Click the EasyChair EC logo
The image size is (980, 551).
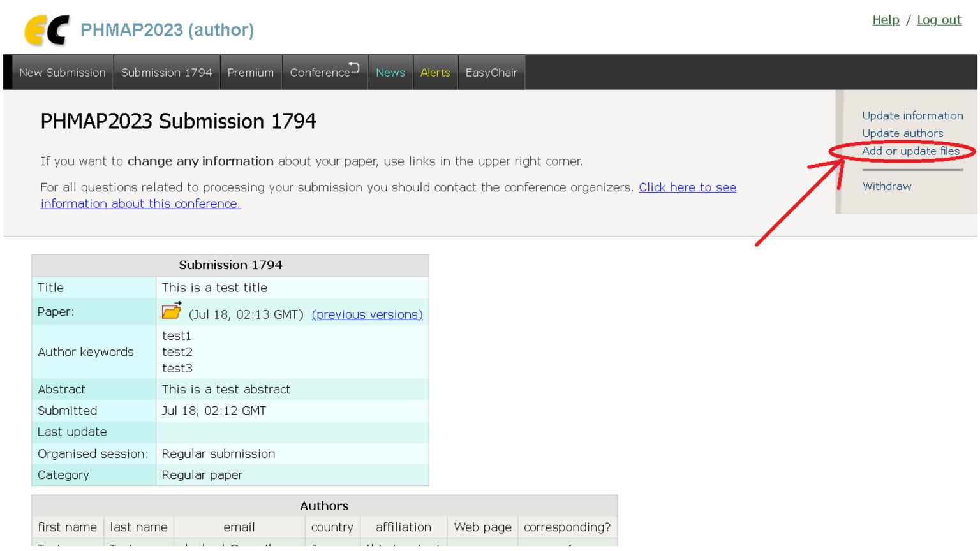46,30
